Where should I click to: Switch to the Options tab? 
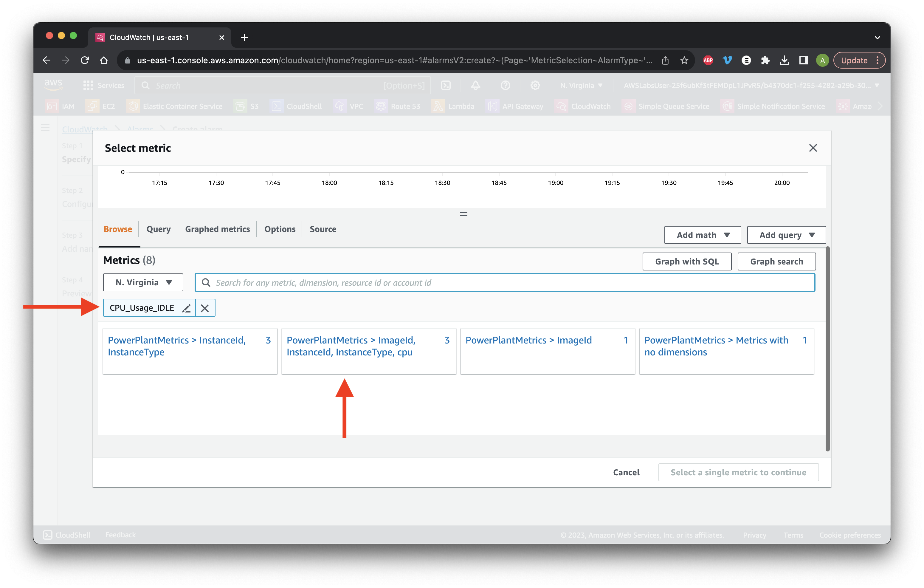tap(280, 229)
